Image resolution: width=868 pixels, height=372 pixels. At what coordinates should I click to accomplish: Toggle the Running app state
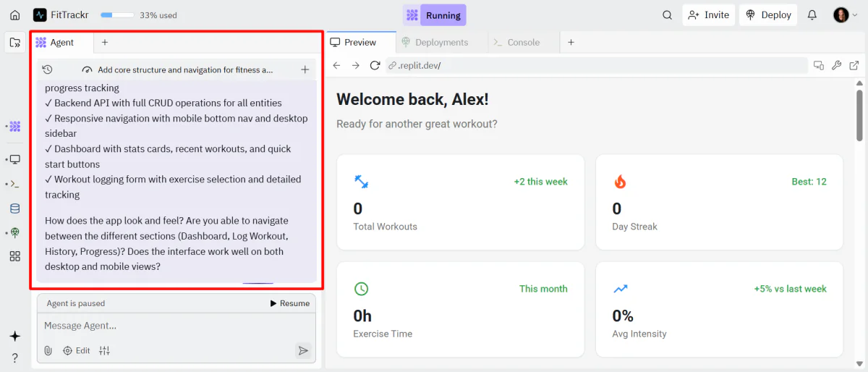tap(435, 14)
